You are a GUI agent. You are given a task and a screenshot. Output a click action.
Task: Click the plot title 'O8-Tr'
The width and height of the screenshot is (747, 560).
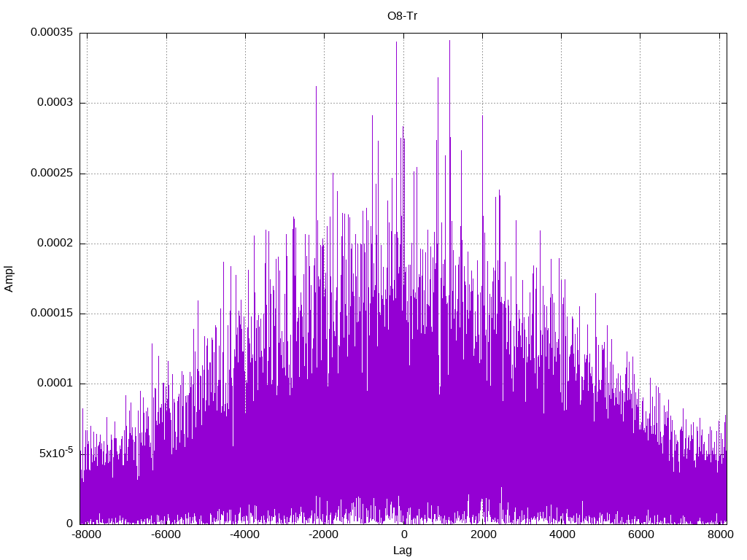click(403, 16)
